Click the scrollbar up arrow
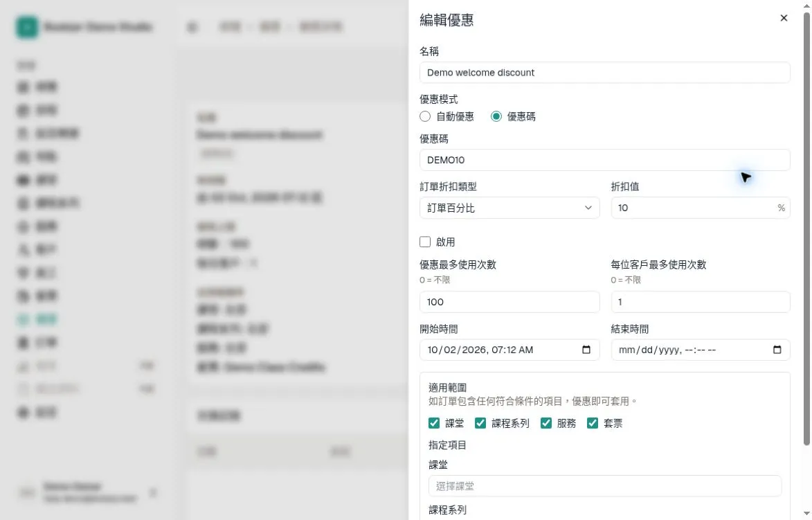812x520 pixels. [806, 5]
